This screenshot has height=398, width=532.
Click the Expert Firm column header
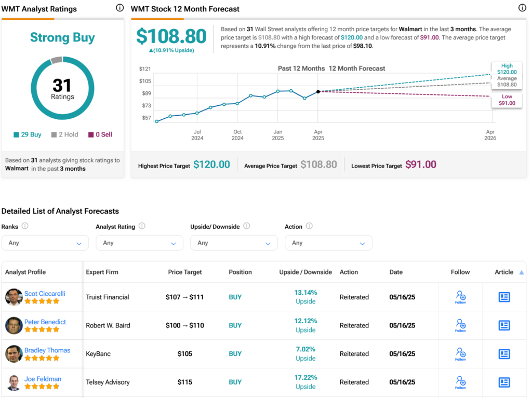click(102, 272)
